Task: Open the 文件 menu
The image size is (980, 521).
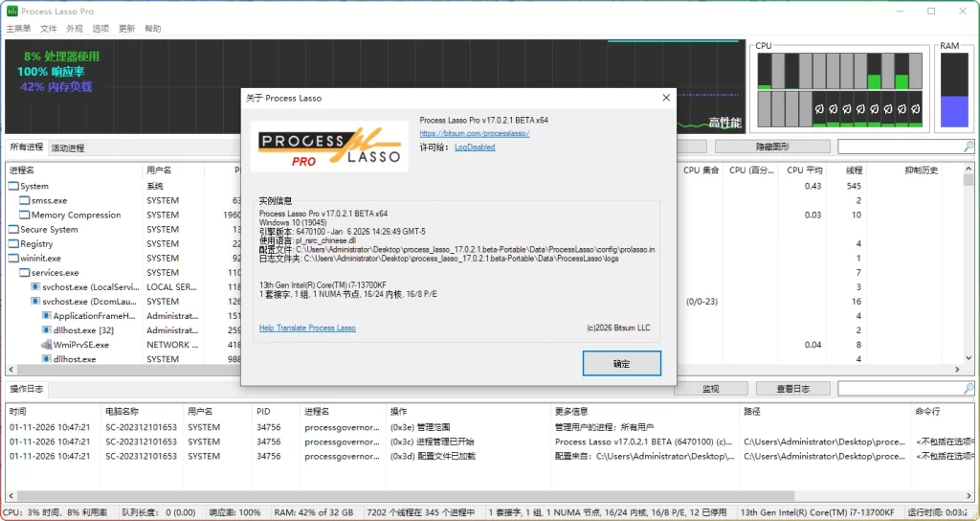Action: coord(48,28)
